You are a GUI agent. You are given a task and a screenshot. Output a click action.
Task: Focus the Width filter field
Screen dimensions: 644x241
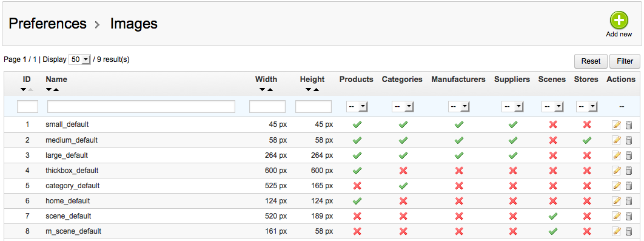(x=267, y=107)
